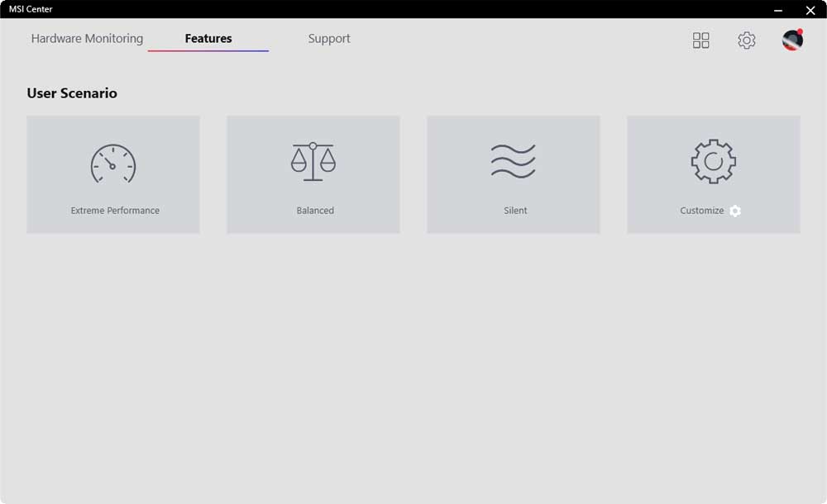Select the Features tab
Image resolution: width=827 pixels, height=504 pixels.
point(208,39)
